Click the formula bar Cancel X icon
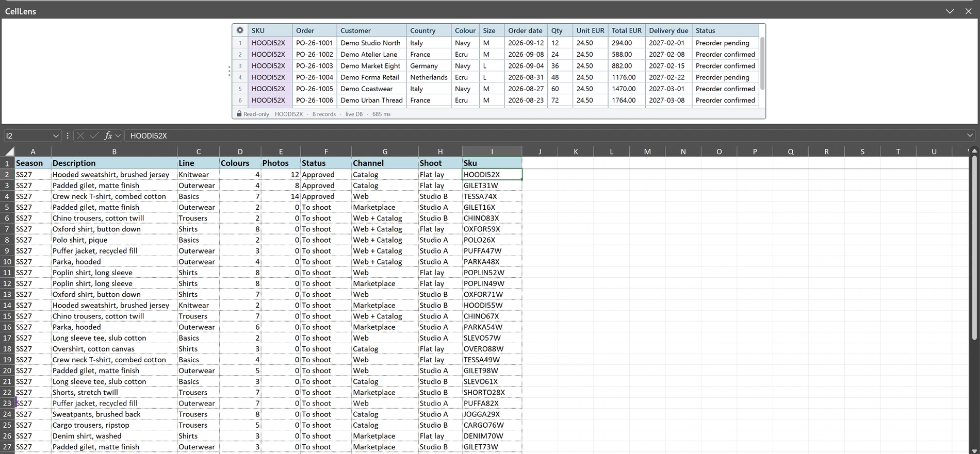The height and width of the screenshot is (454, 980). click(x=80, y=136)
